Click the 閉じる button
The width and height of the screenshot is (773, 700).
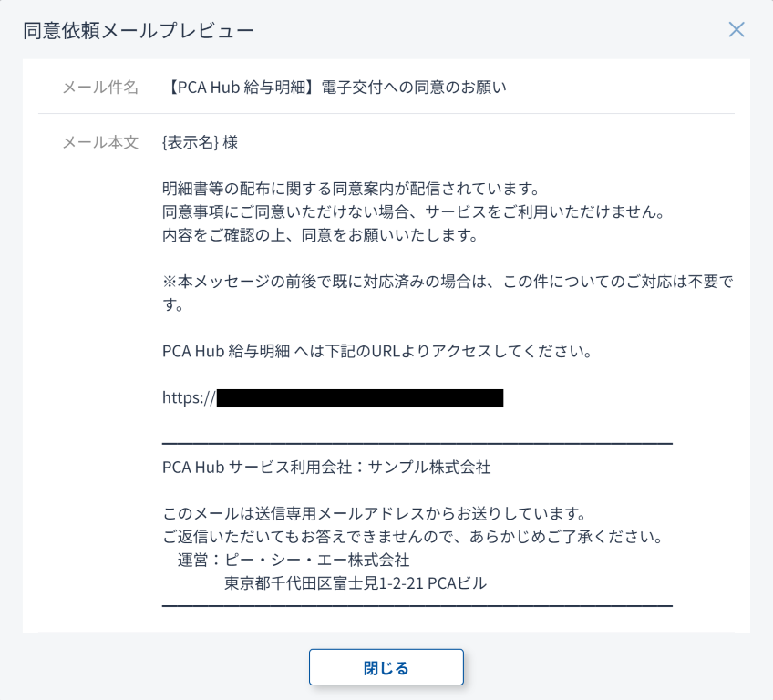(x=386, y=667)
